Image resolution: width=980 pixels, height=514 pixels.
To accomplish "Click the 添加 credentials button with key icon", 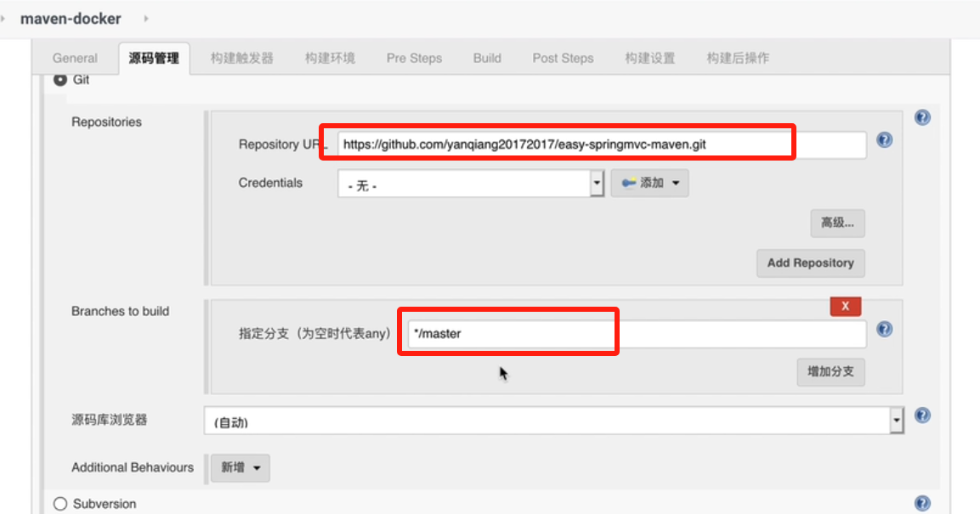I will [x=649, y=184].
